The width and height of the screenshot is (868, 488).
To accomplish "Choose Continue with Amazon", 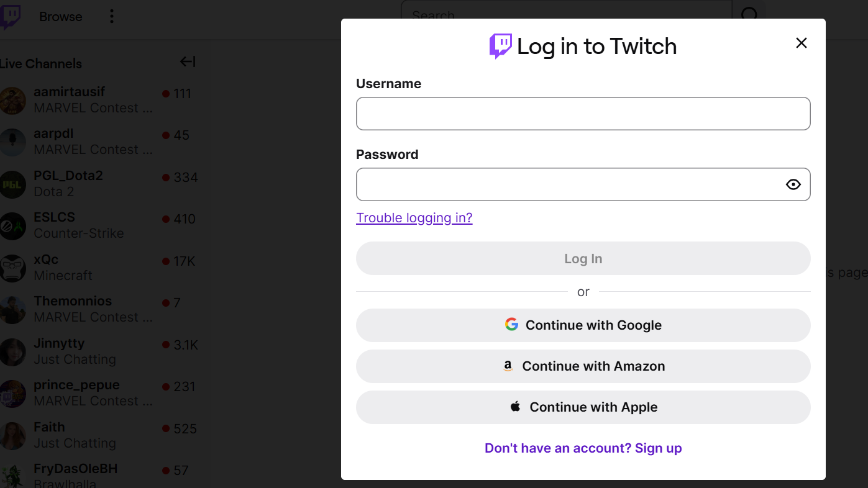I will coord(583,366).
